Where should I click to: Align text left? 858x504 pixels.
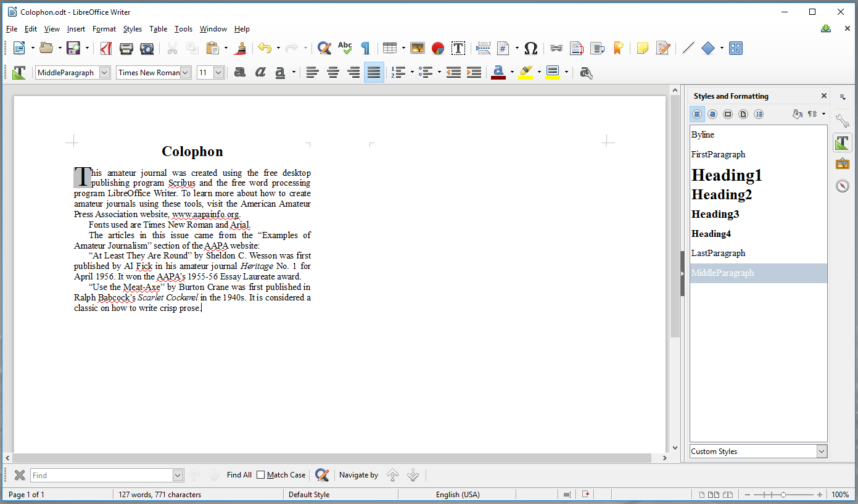click(x=313, y=73)
